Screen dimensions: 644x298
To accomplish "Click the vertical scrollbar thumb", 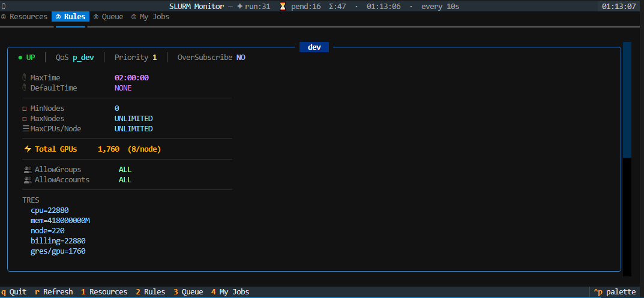I will pos(627,100).
